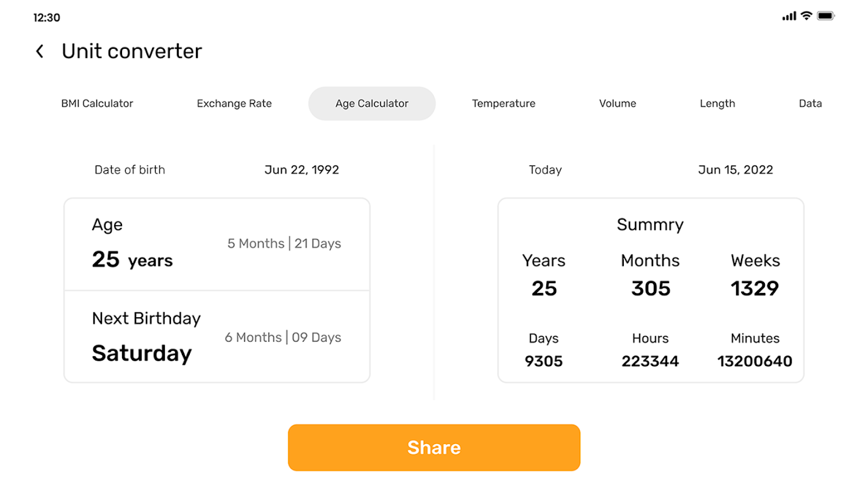The width and height of the screenshot is (868, 488).
Task: Go to the Temperature tab
Action: point(504,104)
